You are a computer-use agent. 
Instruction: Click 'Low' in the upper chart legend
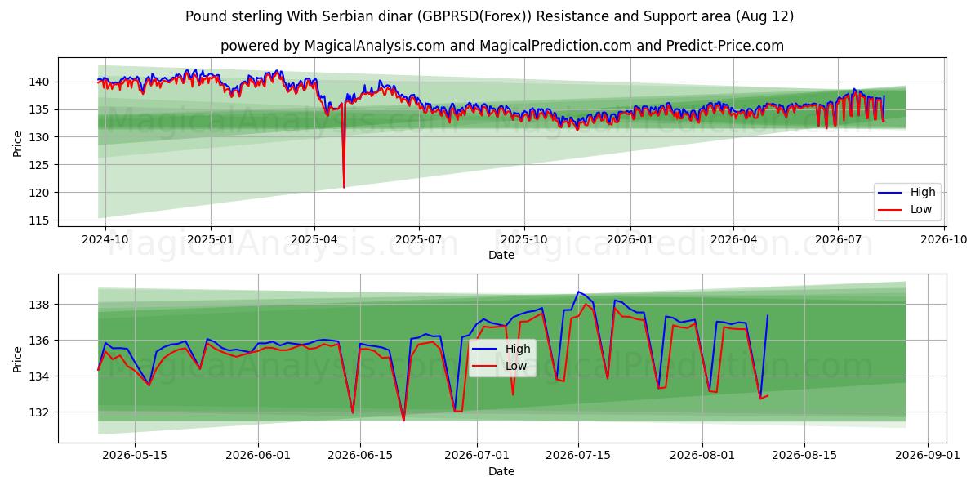click(x=921, y=209)
